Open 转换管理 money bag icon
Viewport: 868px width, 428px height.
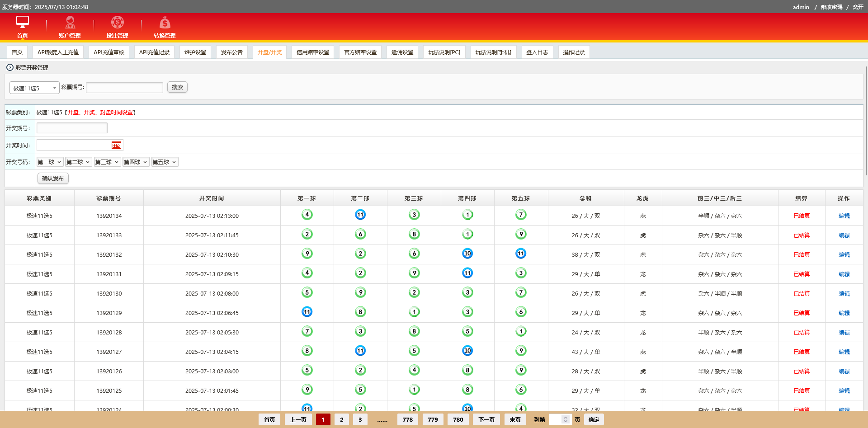(165, 22)
